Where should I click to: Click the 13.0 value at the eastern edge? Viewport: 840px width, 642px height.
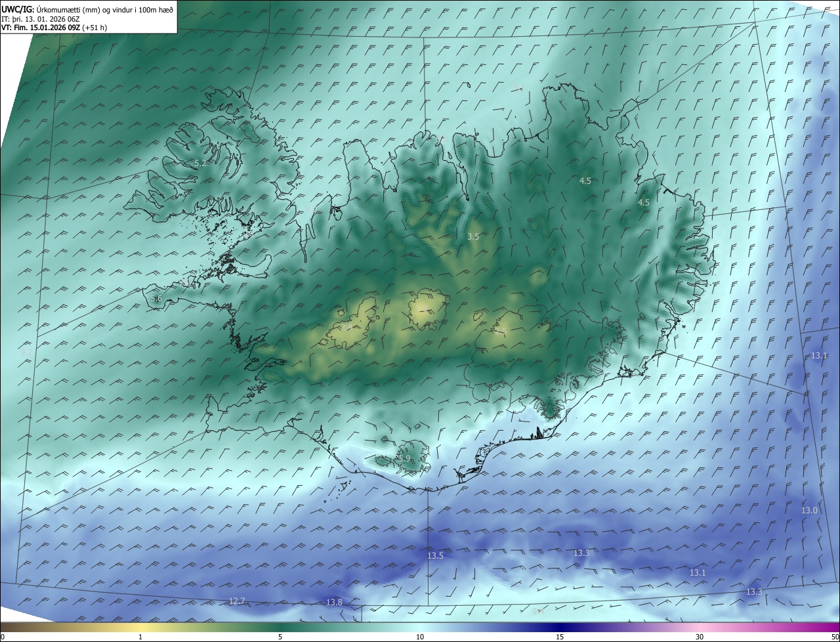809,510
